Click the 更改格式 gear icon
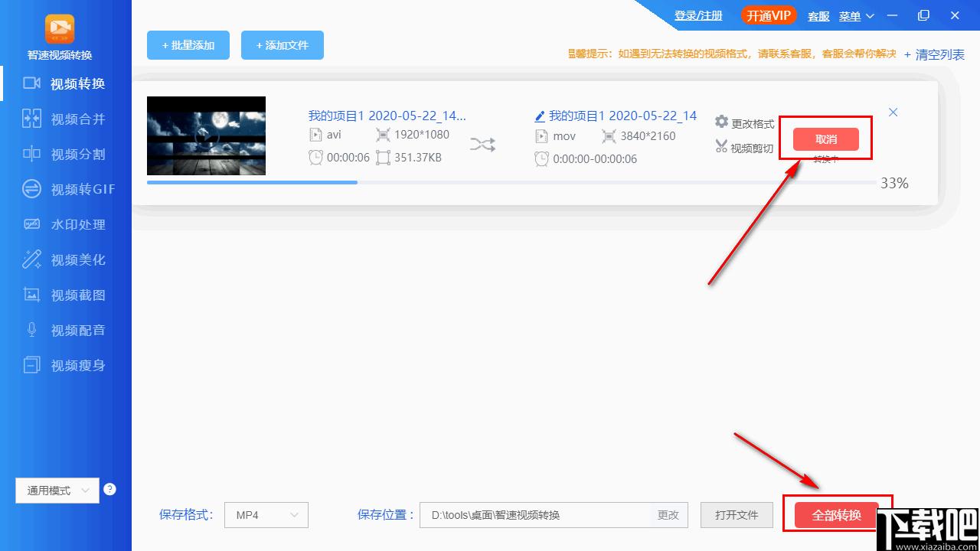 pos(721,122)
